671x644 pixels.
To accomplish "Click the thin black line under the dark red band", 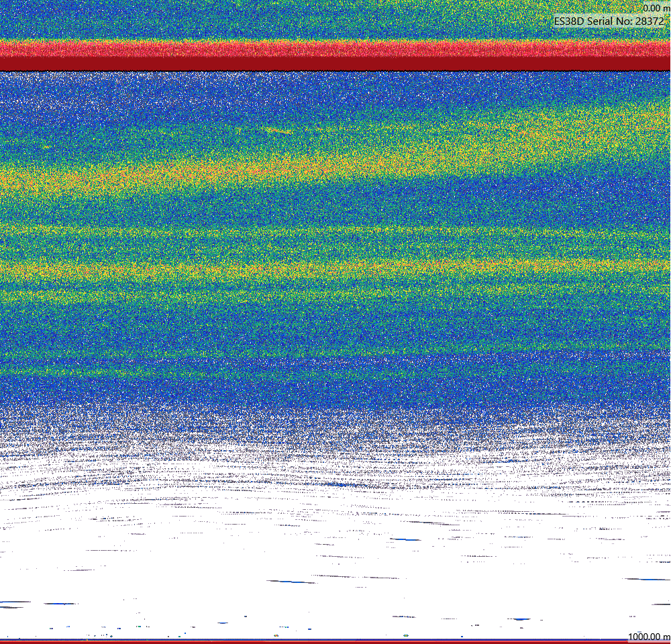I will 335,70.
